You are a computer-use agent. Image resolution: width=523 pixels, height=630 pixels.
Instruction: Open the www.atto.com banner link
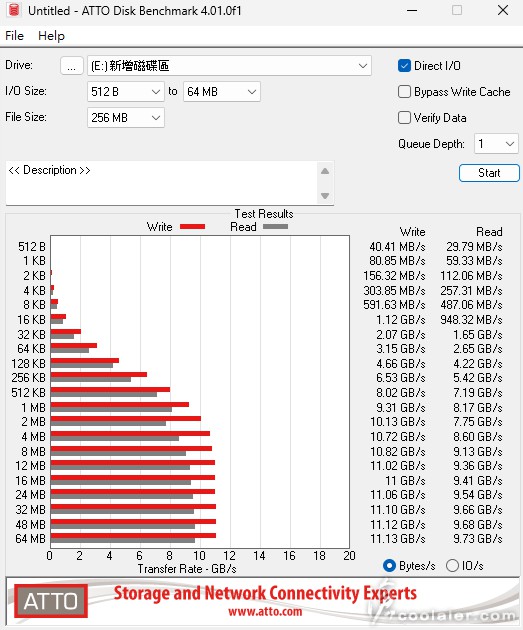point(265,612)
